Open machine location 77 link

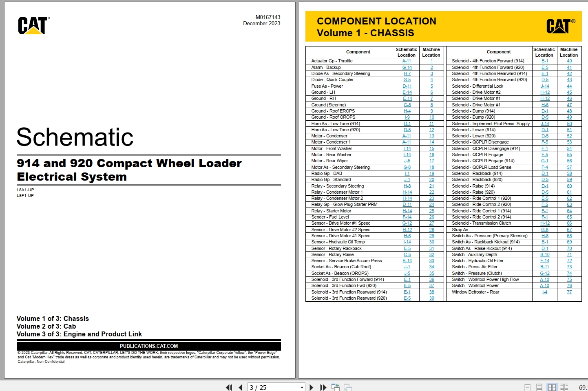[569, 292]
